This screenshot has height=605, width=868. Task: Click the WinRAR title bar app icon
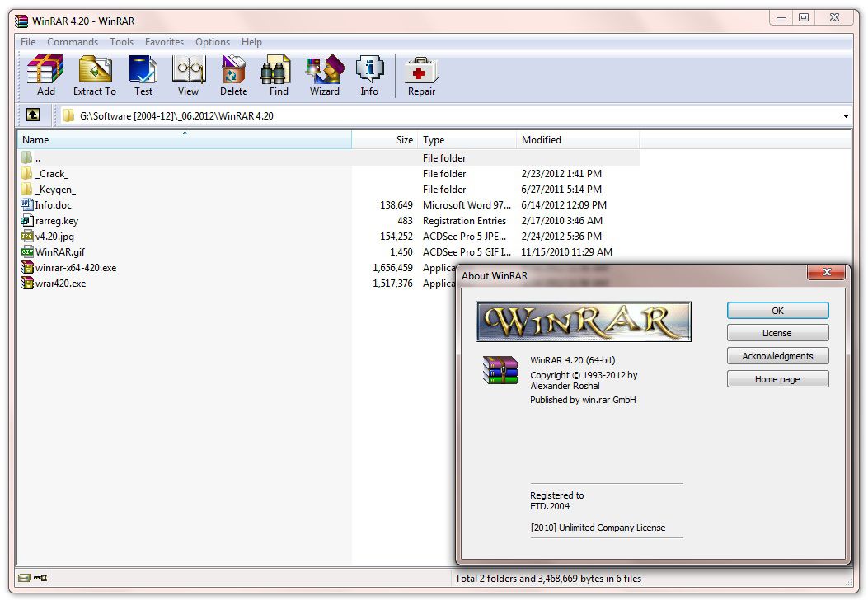(x=21, y=21)
